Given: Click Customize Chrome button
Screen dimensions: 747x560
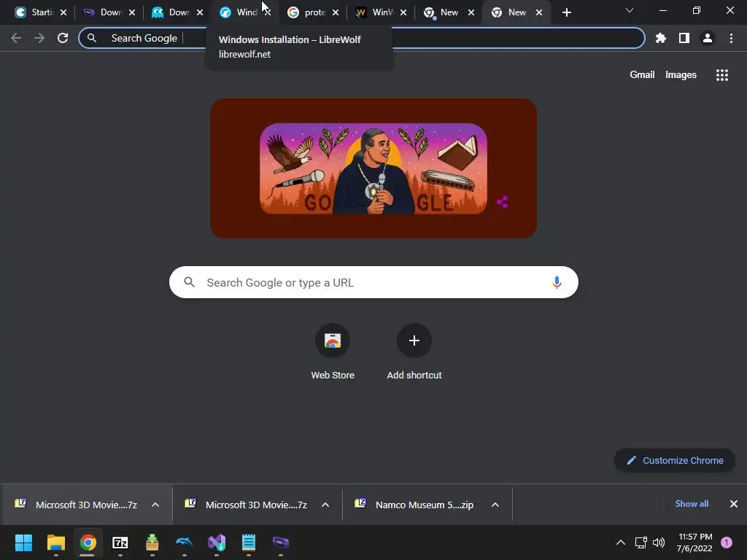Looking at the screenshot, I should coord(675,461).
